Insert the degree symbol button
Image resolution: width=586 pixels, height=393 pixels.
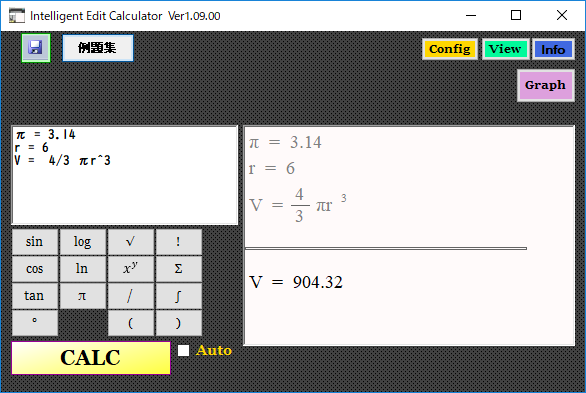[35, 323]
